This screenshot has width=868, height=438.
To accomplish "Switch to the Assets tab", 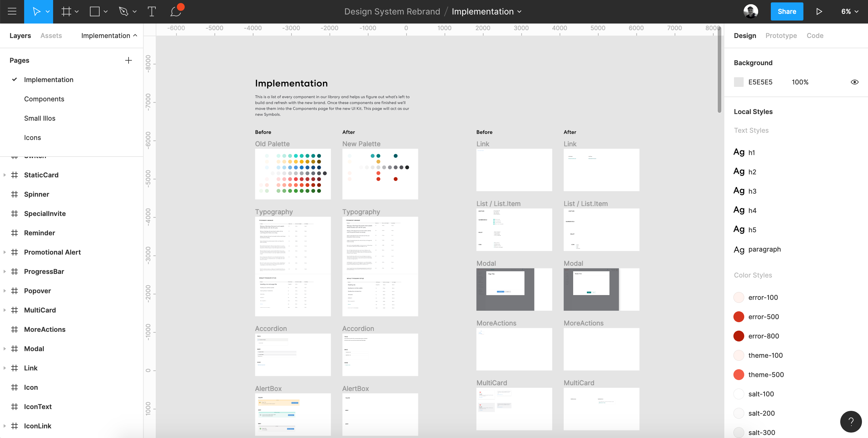I will pyautogui.click(x=51, y=36).
